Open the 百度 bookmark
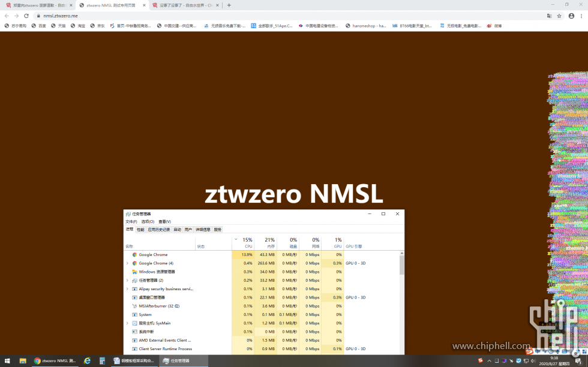The width and height of the screenshot is (588, 367). click(38, 26)
